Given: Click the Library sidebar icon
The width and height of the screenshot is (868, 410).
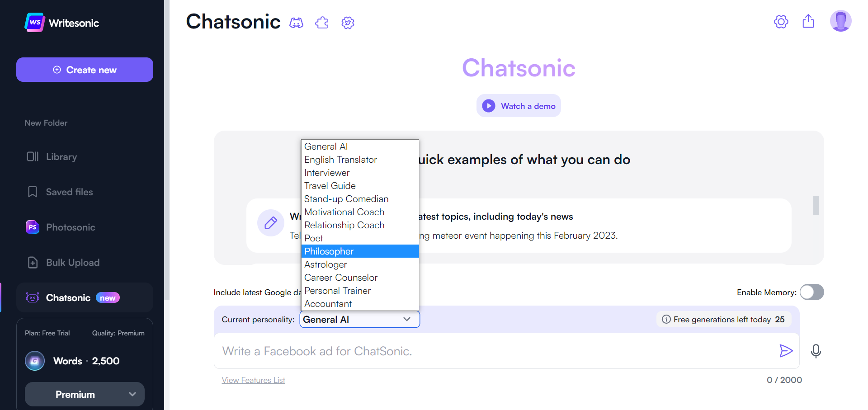Looking at the screenshot, I should tap(33, 156).
